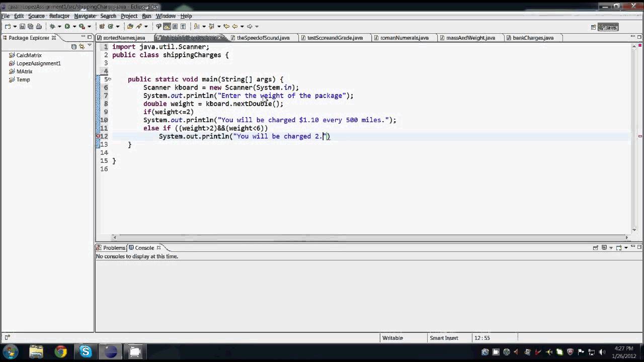Go to Last Edit Location icon
The image size is (644, 362).
coord(226,26)
